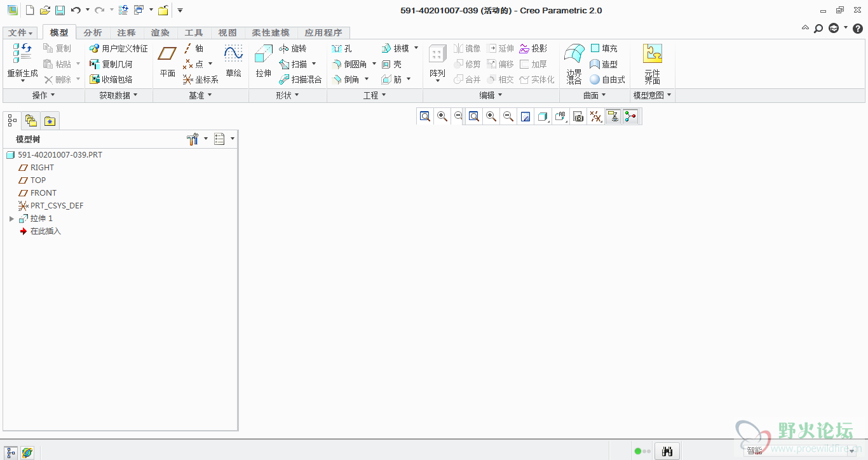Click the 重新生成 (Regenerate) ribbon button

point(22,64)
